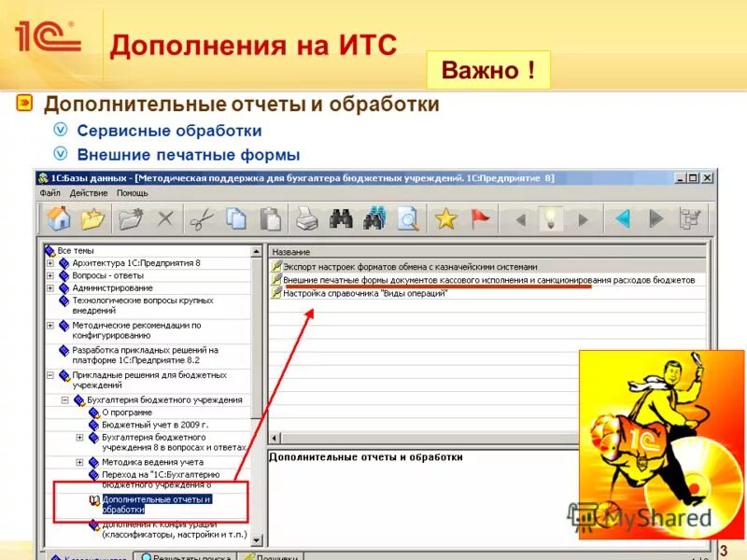Click list horizontal scroll left arrow
This screenshot has height=560, width=747.
tap(275, 438)
